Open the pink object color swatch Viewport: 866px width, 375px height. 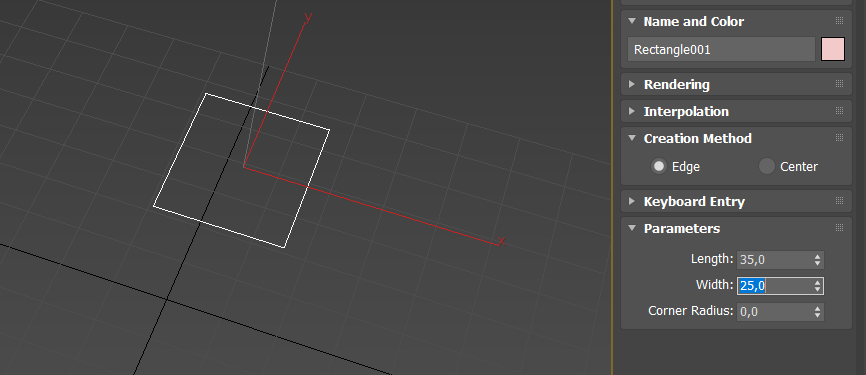point(833,49)
